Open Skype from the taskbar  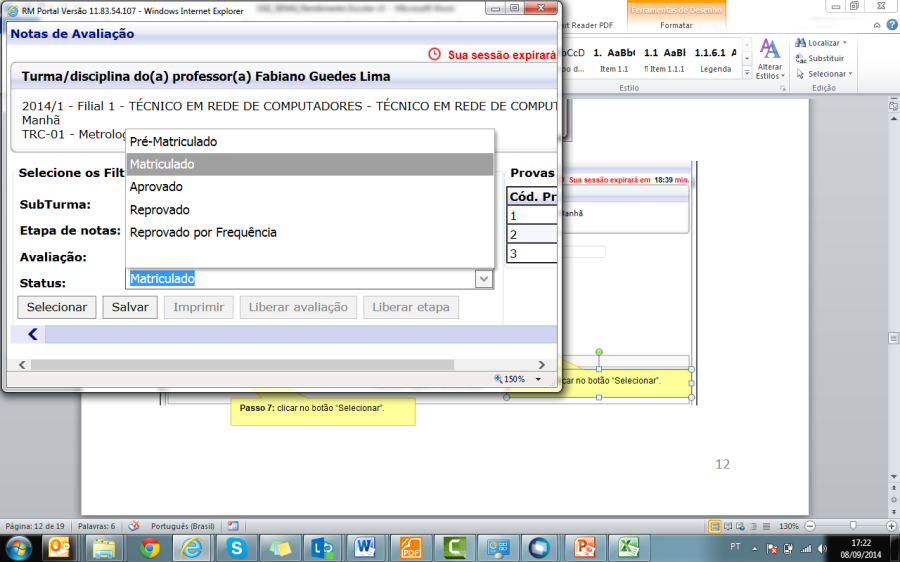point(236,548)
